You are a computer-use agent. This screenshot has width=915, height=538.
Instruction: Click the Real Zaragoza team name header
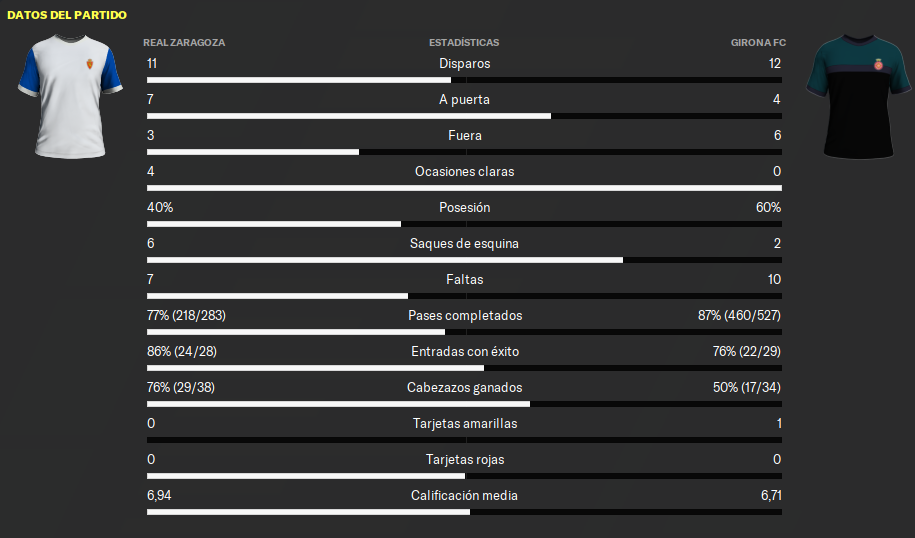(x=184, y=43)
